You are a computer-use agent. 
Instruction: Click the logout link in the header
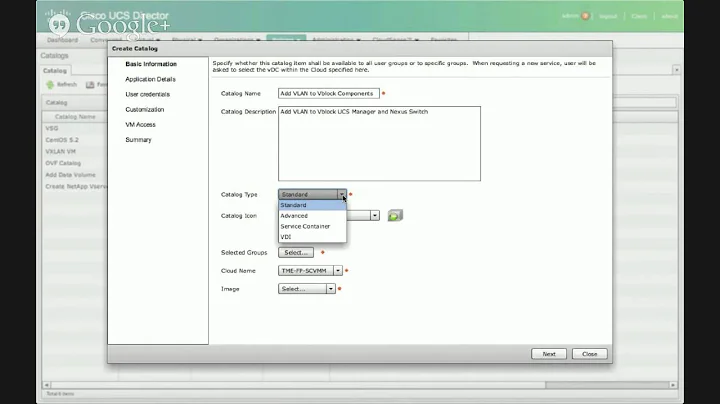click(608, 16)
